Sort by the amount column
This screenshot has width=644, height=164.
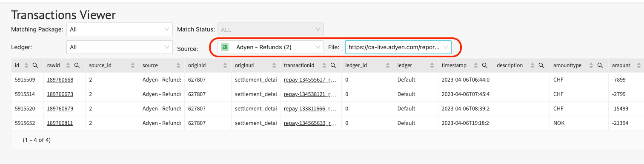point(638,65)
